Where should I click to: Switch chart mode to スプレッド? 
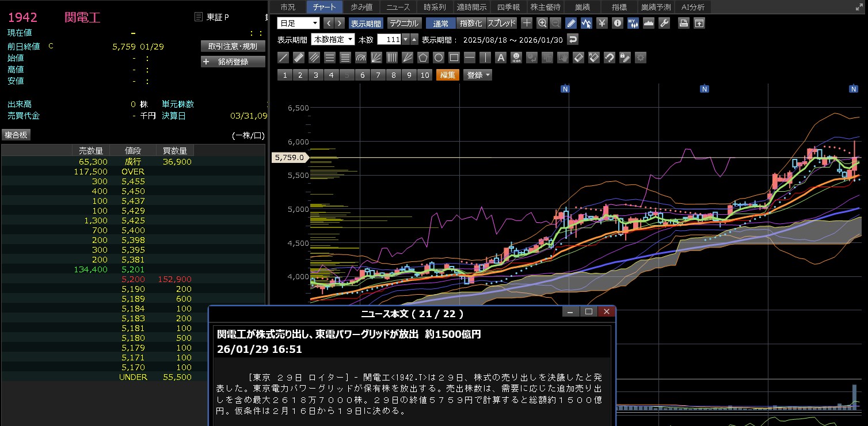tap(502, 24)
